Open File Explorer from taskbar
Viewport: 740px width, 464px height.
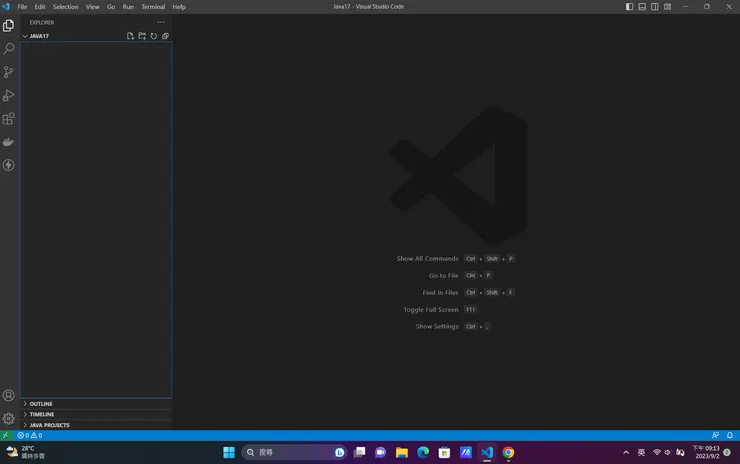(x=402, y=452)
